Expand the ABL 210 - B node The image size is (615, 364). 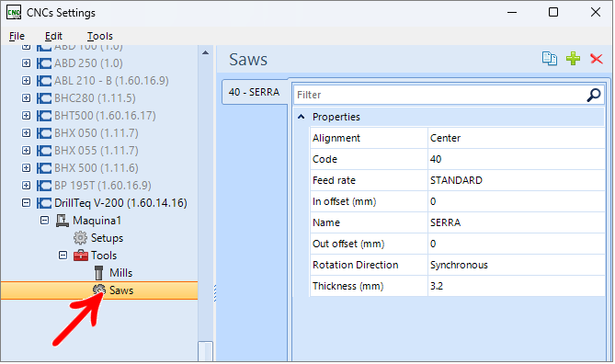point(26,81)
